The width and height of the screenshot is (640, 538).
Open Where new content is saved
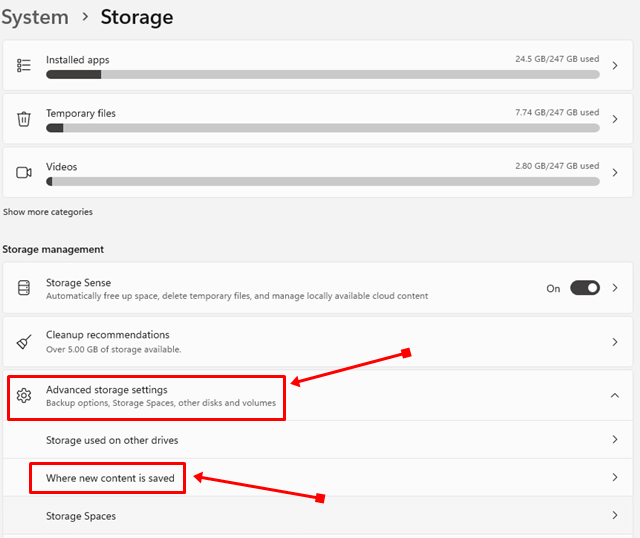click(110, 478)
